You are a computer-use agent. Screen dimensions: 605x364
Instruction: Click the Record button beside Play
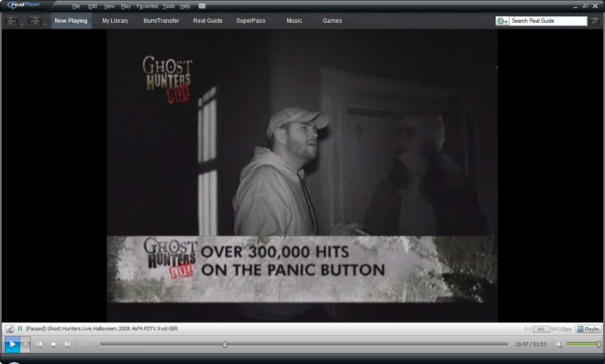(26, 345)
